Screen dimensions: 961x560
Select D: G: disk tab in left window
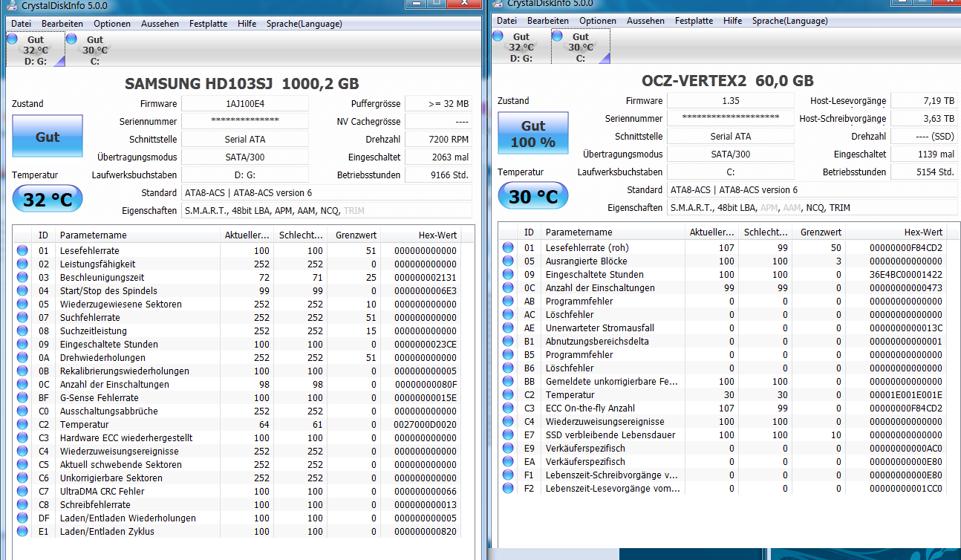point(36,50)
